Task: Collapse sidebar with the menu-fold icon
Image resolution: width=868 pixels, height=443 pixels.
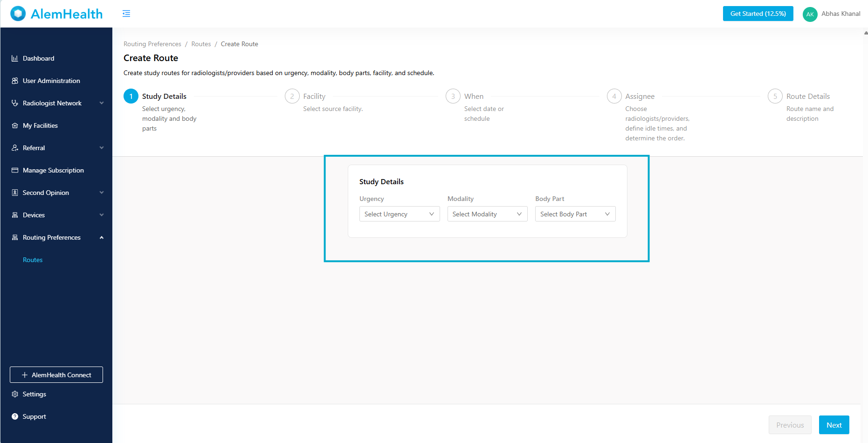Action: coord(126,14)
